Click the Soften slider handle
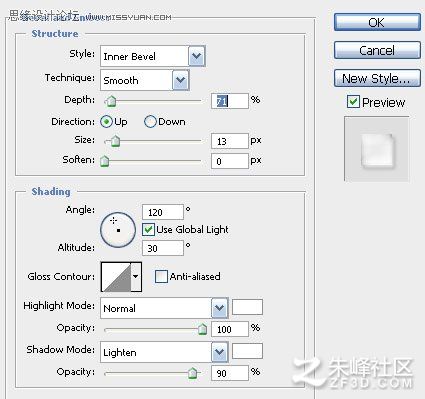The height and width of the screenshot is (399, 425). [x=105, y=161]
